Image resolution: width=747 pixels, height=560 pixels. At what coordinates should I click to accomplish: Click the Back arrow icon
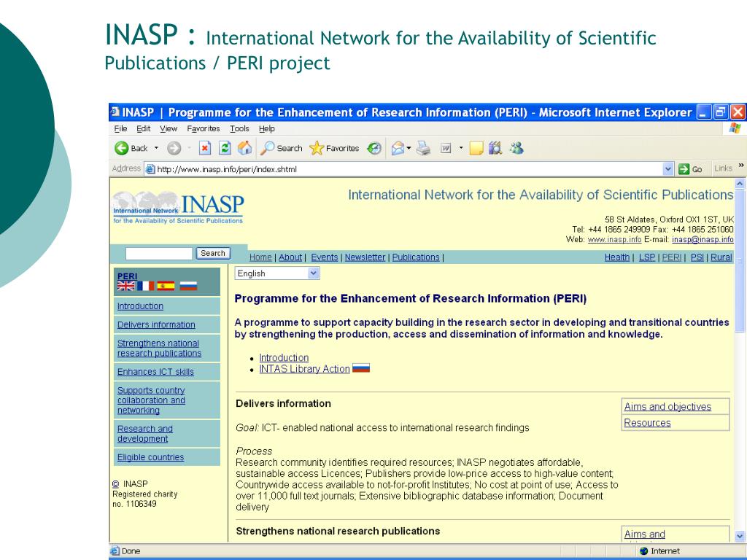[x=122, y=148]
